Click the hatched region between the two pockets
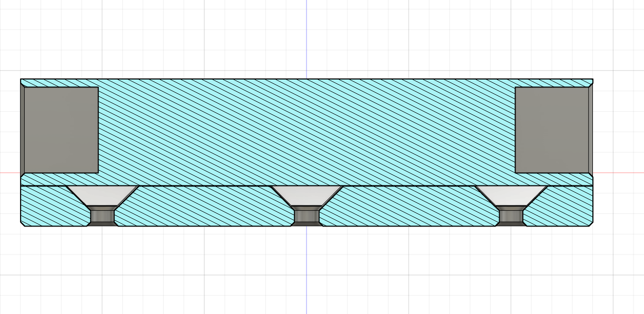The height and width of the screenshot is (314, 644). click(305, 132)
